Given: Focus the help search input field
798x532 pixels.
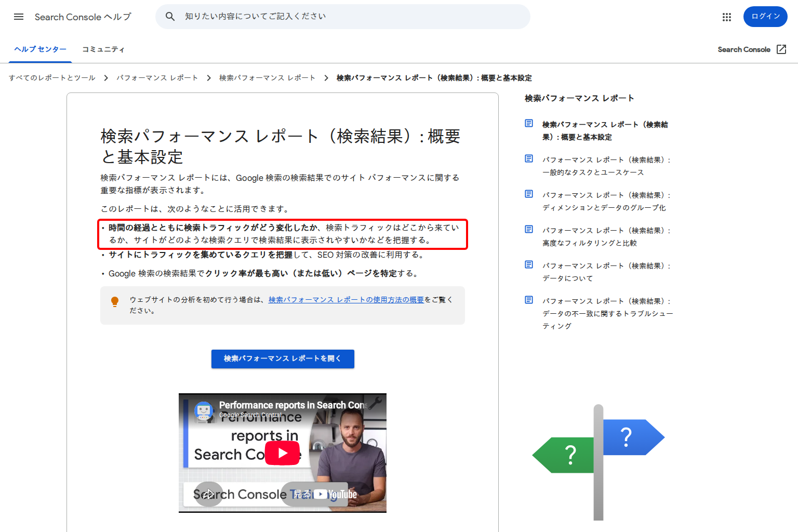Looking at the screenshot, I should 343,17.
